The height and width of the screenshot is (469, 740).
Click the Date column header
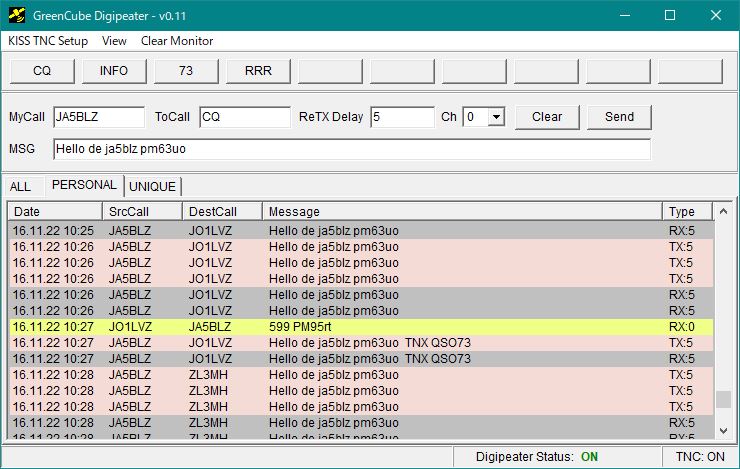[56, 211]
